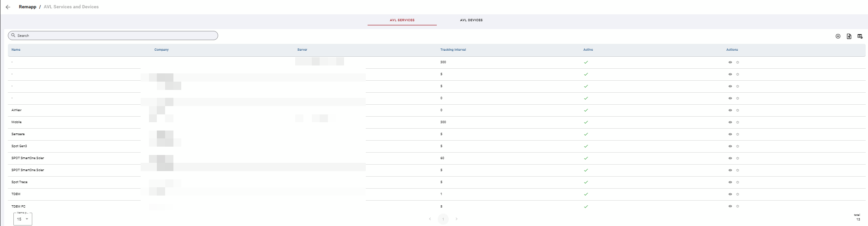Select page 1 in pagination
The height and width of the screenshot is (226, 868).
pyautogui.click(x=443, y=219)
